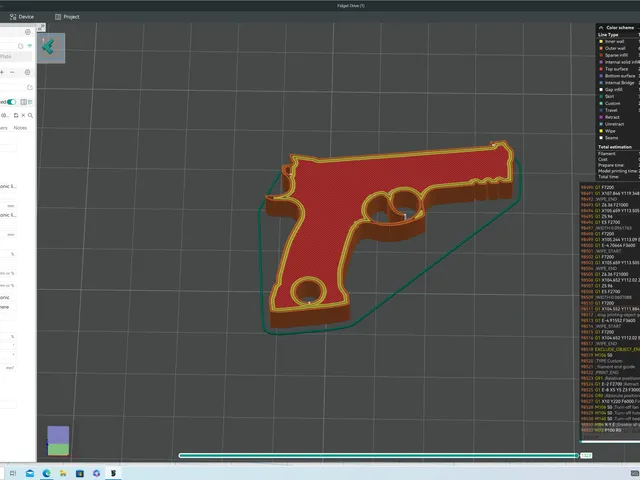Click the X icon beside save
Image resolution: width=640 pixels, height=480 pixels.
point(23,116)
